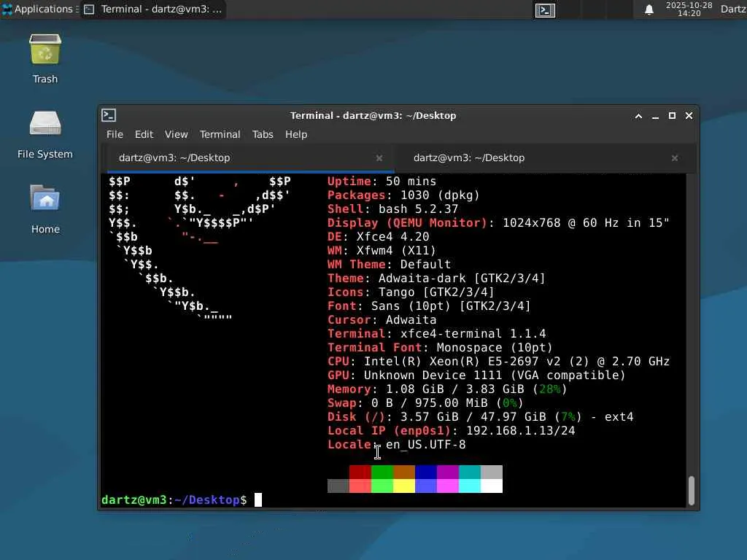Click the date and time clock
Viewport: 747px width, 560px height.
click(689, 9)
